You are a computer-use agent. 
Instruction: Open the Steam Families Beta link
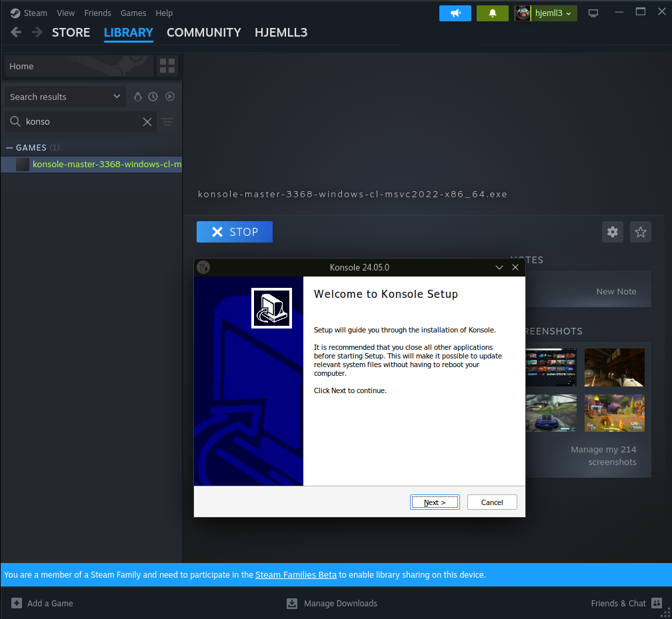[296, 574]
